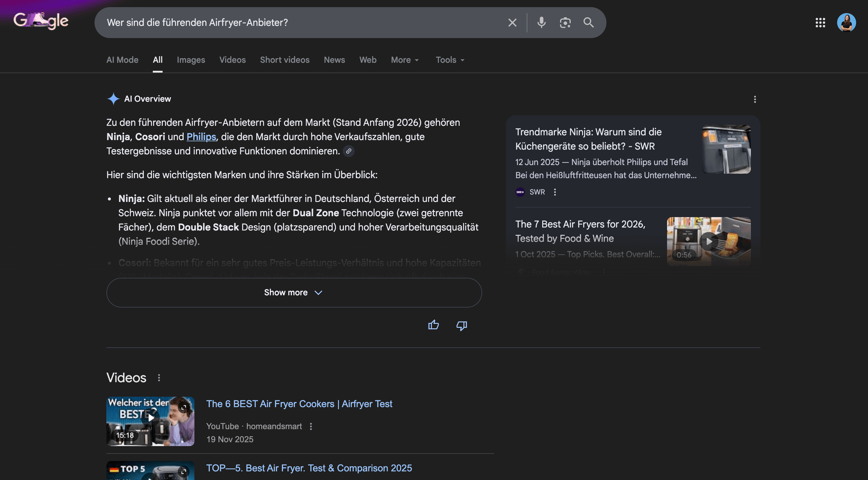Clear the search query with X icon
This screenshot has width=868, height=480.
tap(512, 23)
